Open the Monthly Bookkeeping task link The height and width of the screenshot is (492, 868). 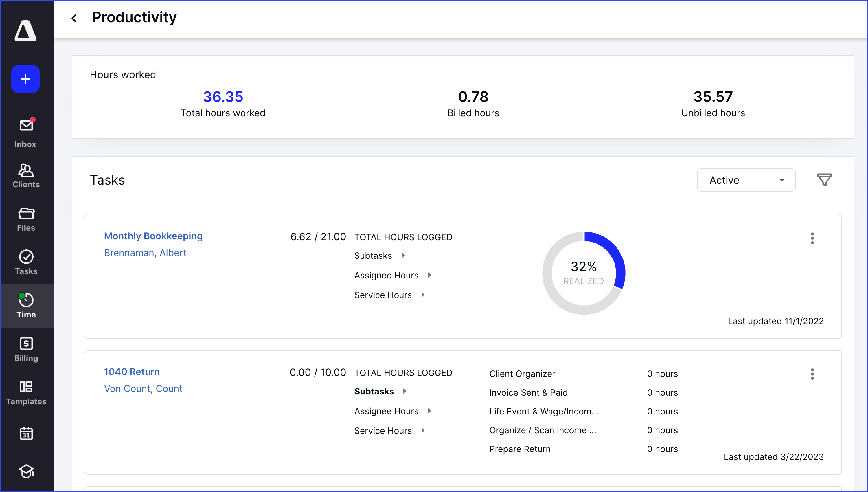[x=153, y=236]
